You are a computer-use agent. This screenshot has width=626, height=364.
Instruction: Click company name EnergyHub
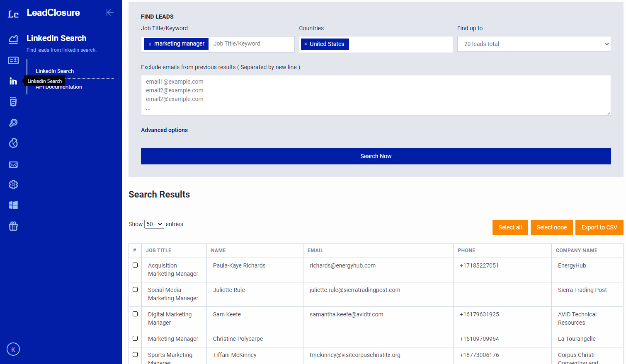point(572,265)
